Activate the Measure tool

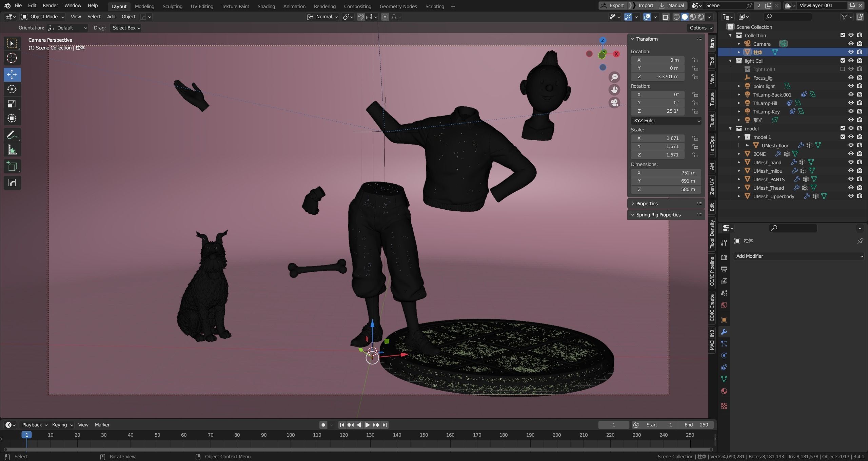(12, 150)
